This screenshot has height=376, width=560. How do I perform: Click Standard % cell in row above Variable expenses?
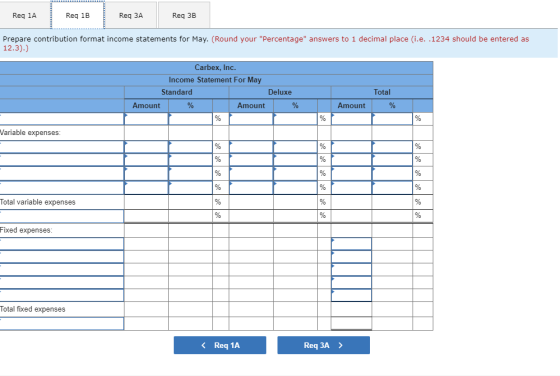click(190, 119)
